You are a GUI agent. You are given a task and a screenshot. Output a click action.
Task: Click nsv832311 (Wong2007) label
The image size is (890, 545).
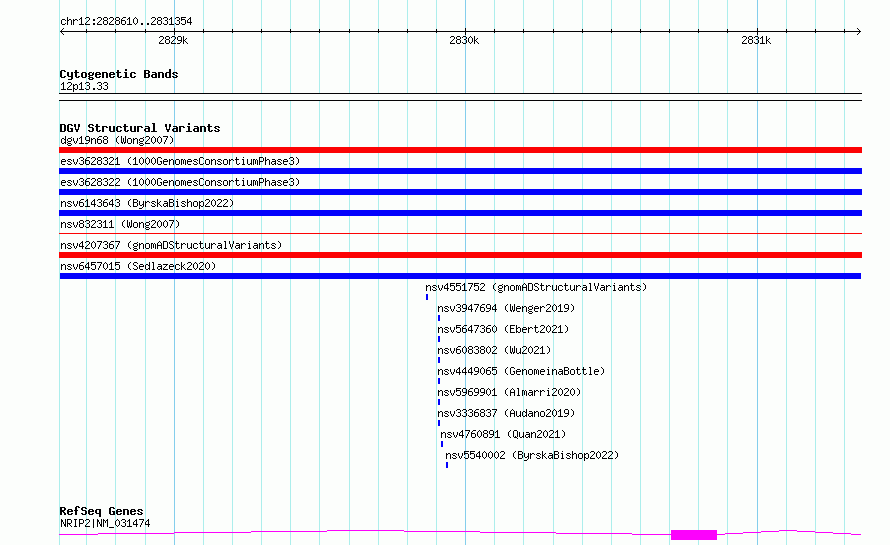(x=120, y=224)
